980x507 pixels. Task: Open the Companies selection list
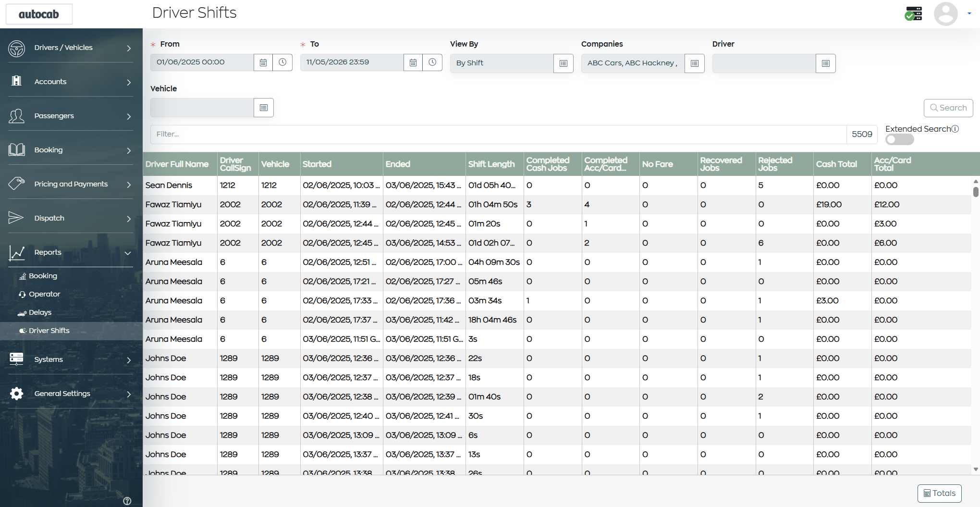click(695, 63)
